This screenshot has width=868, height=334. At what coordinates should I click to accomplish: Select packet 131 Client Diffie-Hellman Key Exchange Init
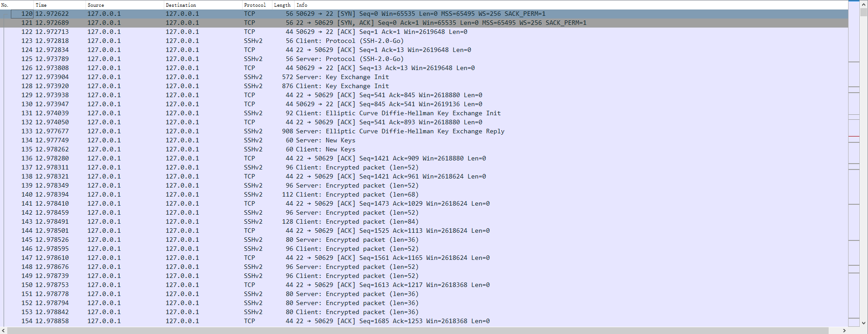317,113
